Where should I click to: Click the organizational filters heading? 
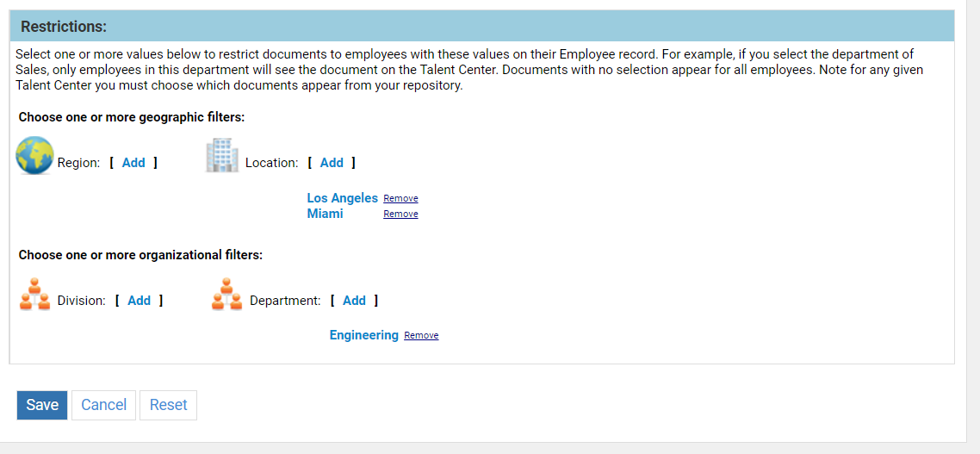(140, 255)
